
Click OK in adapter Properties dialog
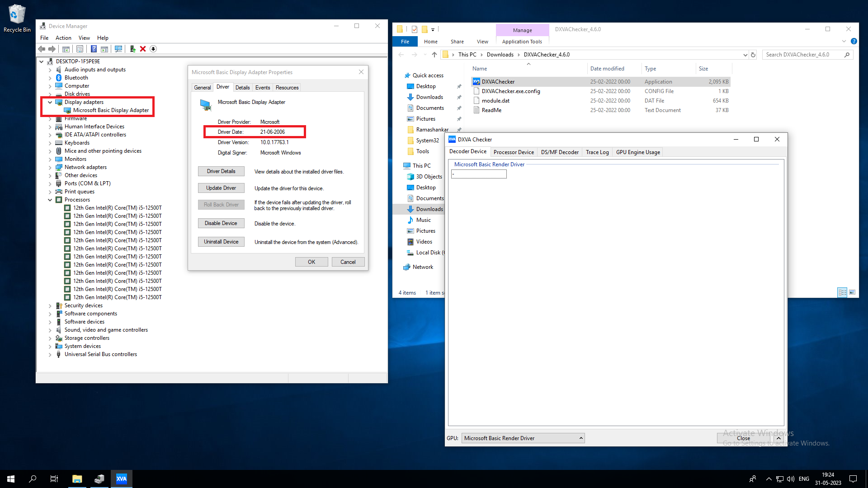point(311,262)
